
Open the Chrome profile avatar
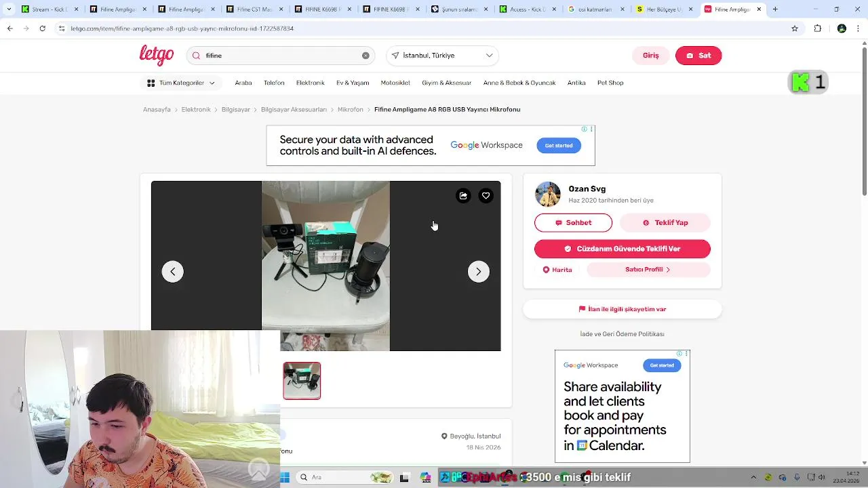(x=842, y=28)
